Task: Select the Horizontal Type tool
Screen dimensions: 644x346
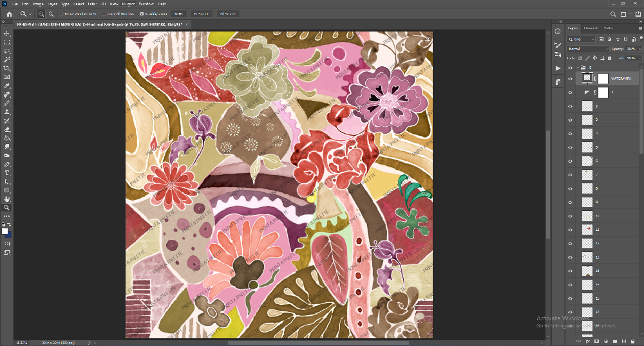Action: point(7,173)
